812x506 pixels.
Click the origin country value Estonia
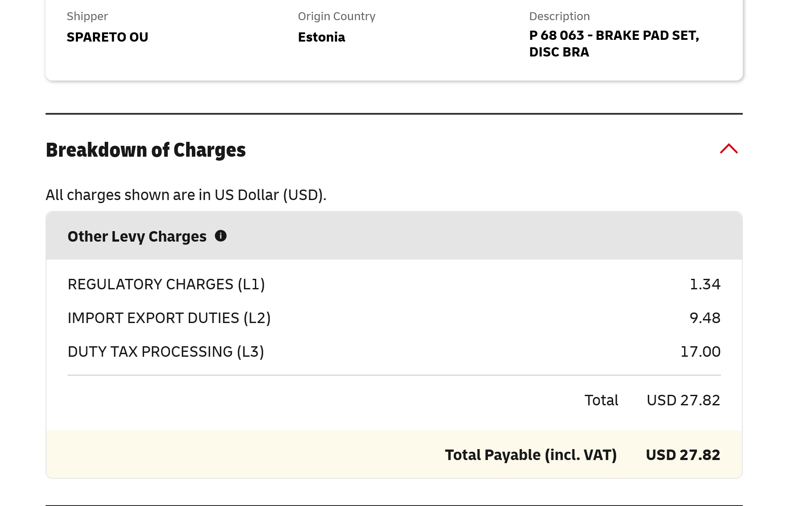click(321, 37)
